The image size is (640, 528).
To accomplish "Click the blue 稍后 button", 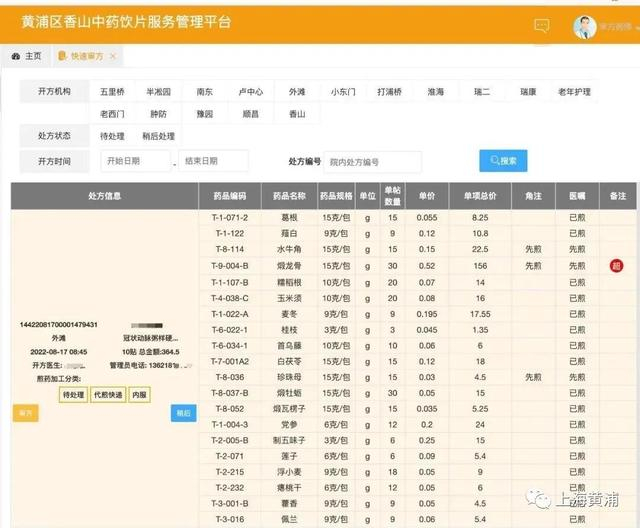I will click(x=183, y=413).
